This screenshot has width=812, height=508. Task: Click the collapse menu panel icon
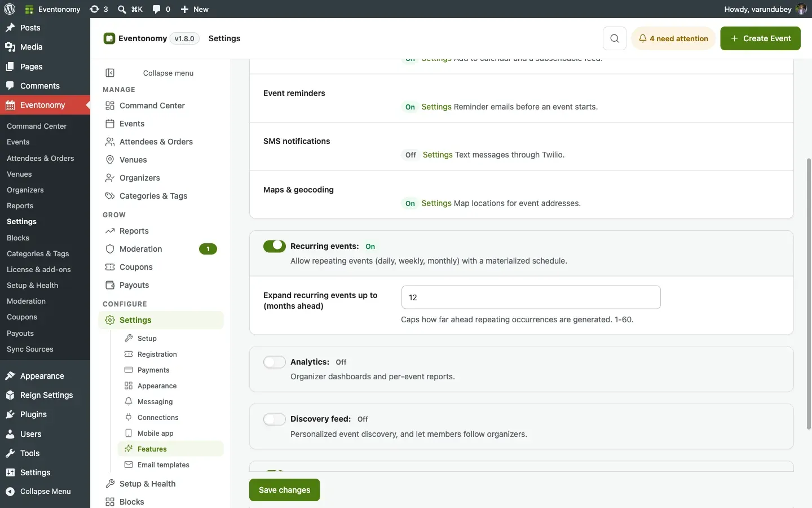(x=110, y=73)
